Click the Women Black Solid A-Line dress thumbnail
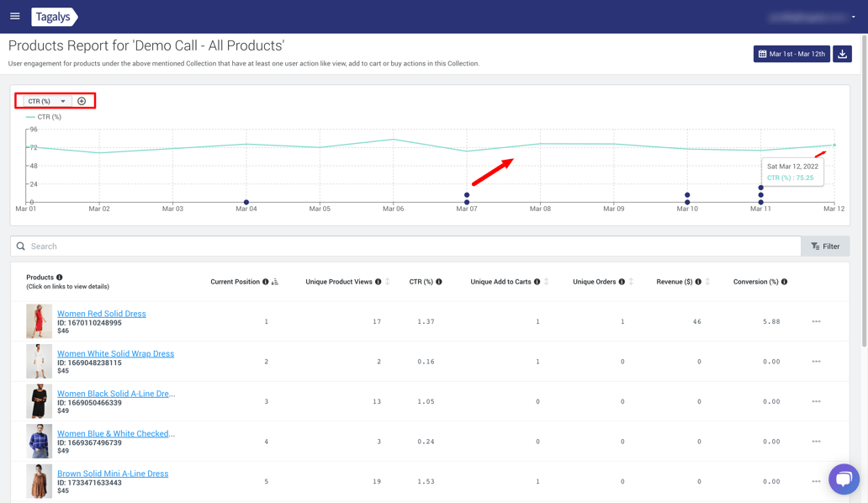The width and height of the screenshot is (868, 503). tap(39, 401)
